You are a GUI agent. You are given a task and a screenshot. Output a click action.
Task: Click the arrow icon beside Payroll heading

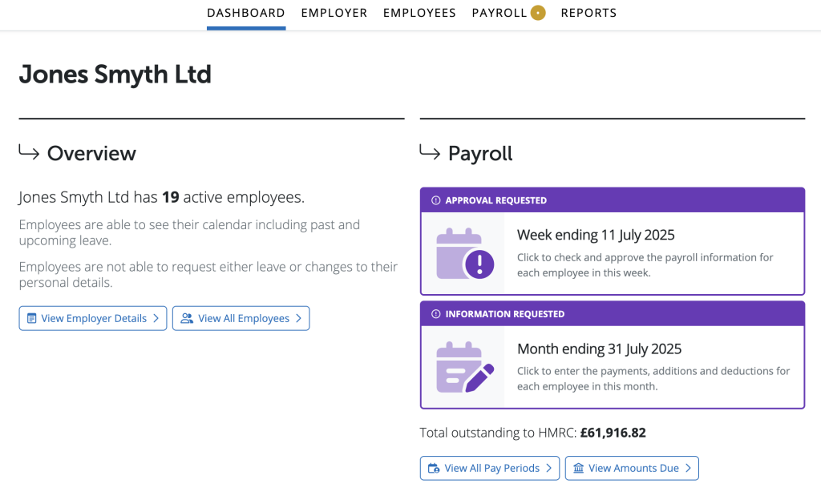coord(430,152)
